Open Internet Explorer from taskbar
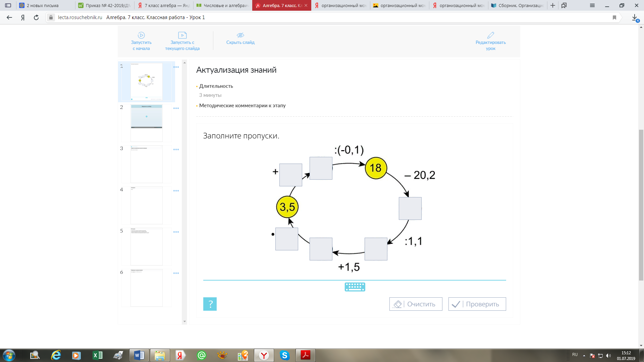Screen dimensions: 644x362 [56, 355]
